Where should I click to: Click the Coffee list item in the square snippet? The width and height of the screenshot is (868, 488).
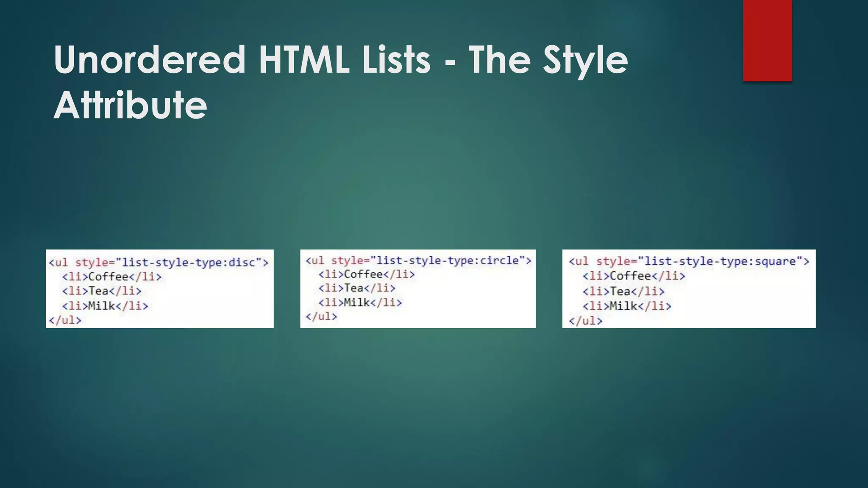634,276
